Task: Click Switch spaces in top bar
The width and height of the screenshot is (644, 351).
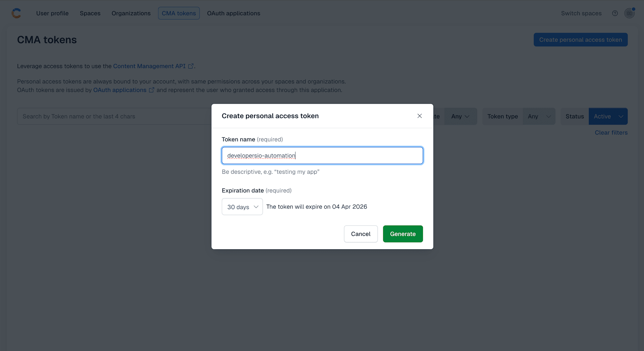Action: click(x=581, y=13)
